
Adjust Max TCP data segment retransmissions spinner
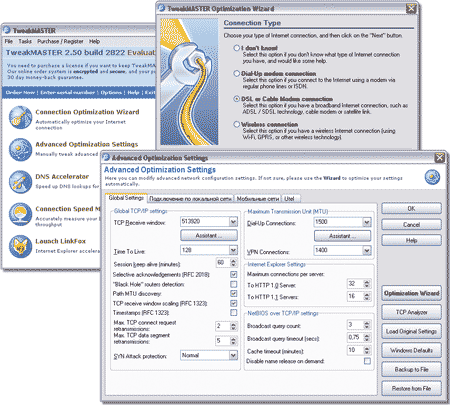(233, 341)
